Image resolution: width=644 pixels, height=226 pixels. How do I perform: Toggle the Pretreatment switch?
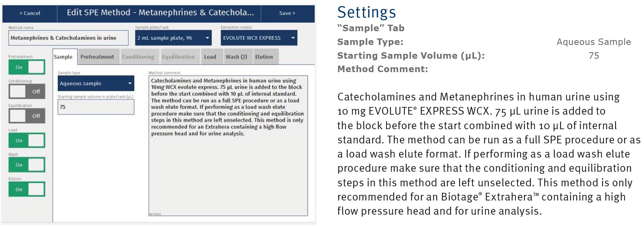[27, 67]
